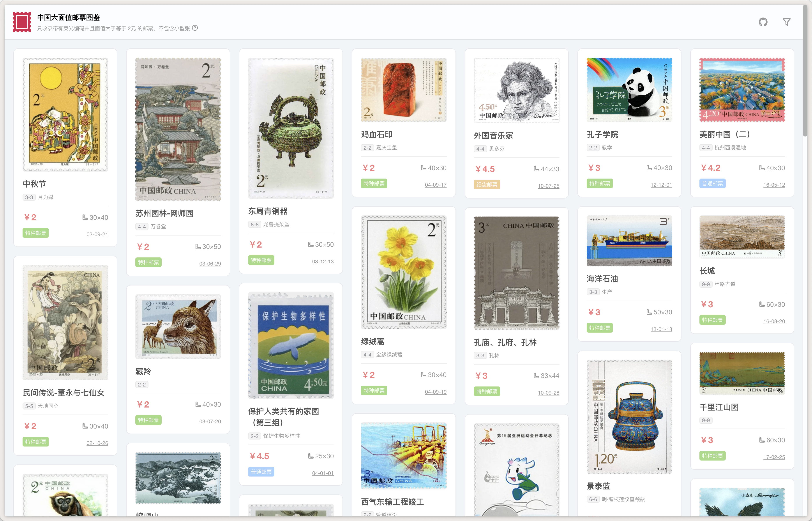
Task: Click 纪念邮票 tag on 外国音乐家 card
Action: click(487, 185)
